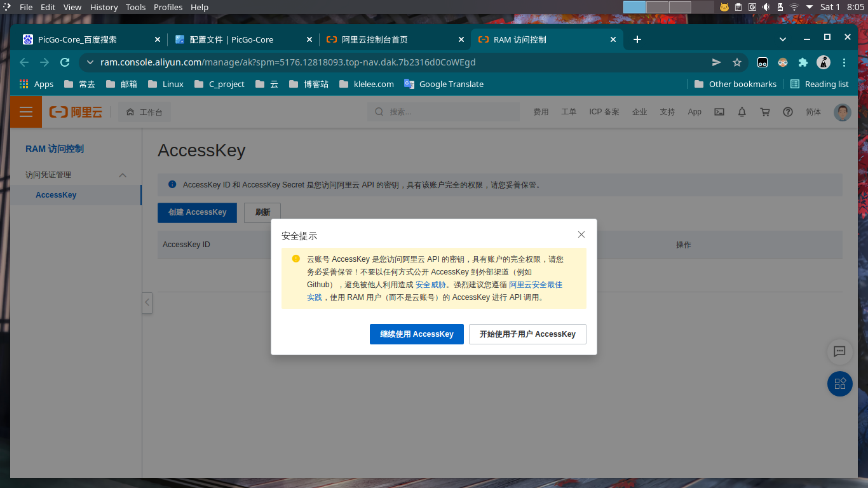Click the 刷新 button

[x=262, y=212]
